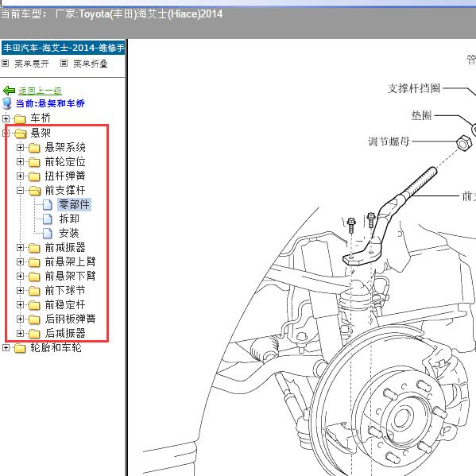Image resolution: width=476 pixels, height=476 pixels.
Task: Select the 扭杆弹簧 tree label
Action: 65,176
